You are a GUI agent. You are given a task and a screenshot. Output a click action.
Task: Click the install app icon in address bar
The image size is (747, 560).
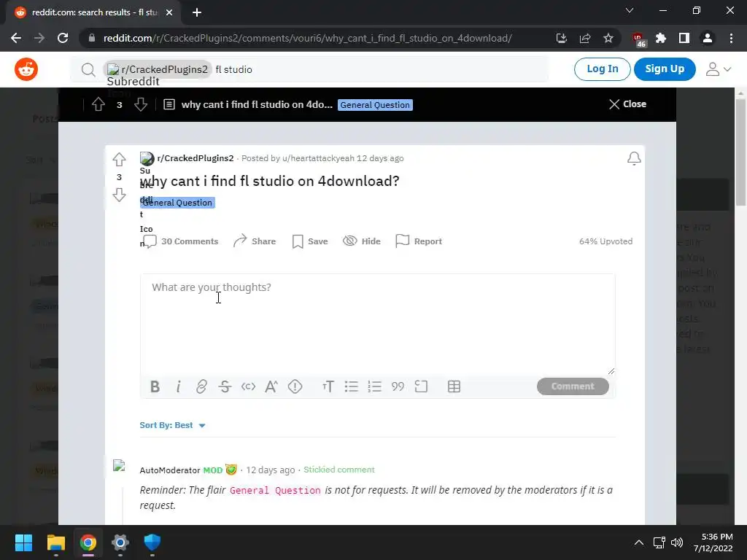(561, 38)
